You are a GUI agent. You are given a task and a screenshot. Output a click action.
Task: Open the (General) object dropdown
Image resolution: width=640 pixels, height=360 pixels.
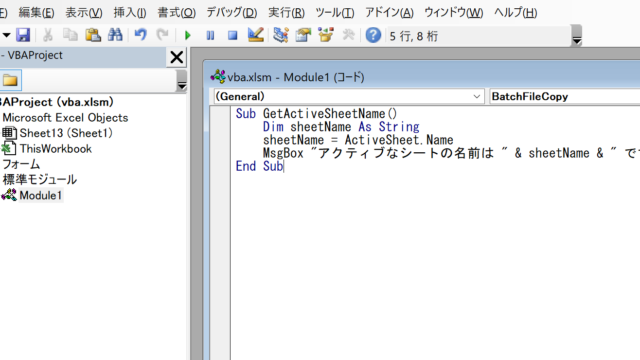coord(348,96)
